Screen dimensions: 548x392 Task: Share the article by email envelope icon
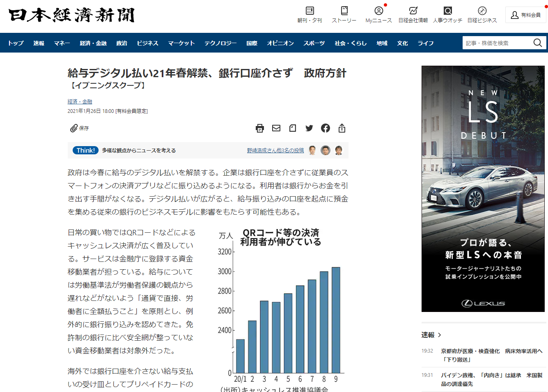(276, 128)
